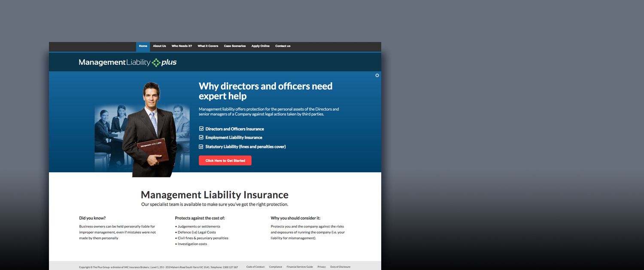Click 'Directors and Officers Insurance' text

pos(234,129)
